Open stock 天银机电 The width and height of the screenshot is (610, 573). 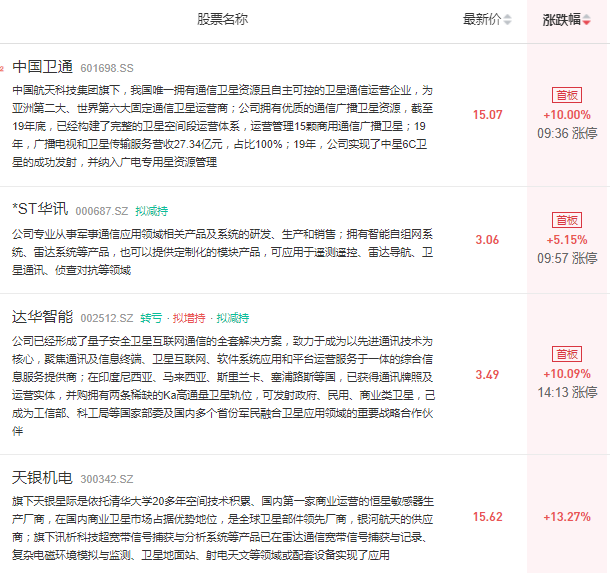click(42, 478)
